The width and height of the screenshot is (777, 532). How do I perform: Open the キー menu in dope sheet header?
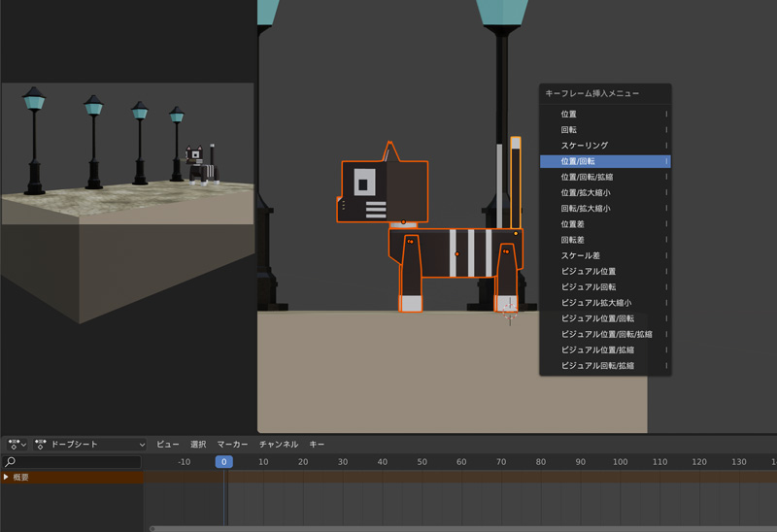(317, 444)
